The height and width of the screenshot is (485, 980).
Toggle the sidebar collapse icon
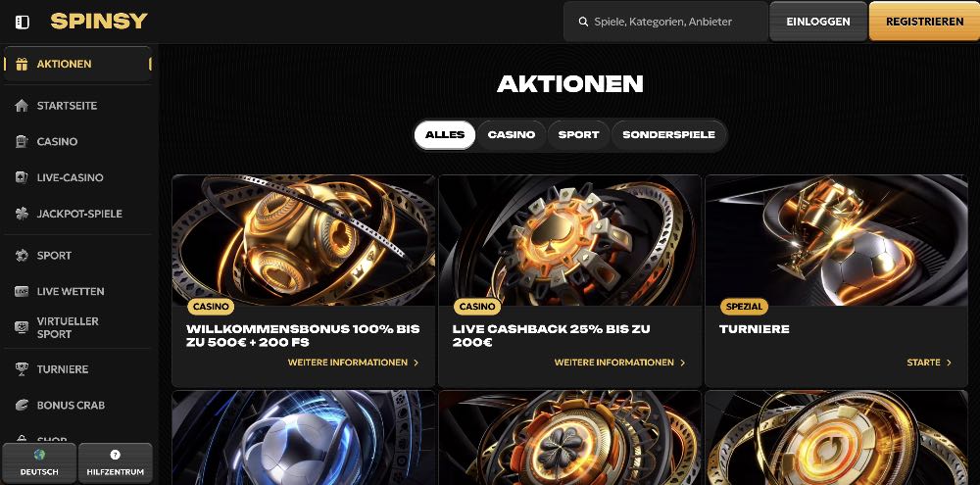click(x=22, y=22)
